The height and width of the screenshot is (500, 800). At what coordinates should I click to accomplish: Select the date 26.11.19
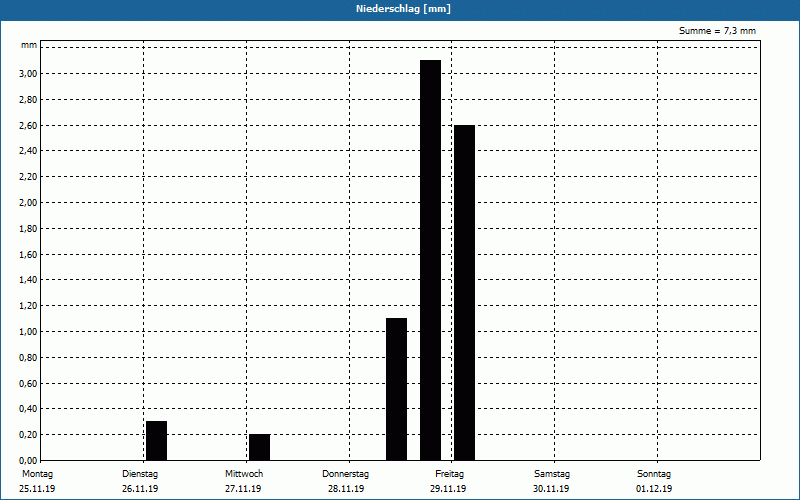click(x=140, y=489)
